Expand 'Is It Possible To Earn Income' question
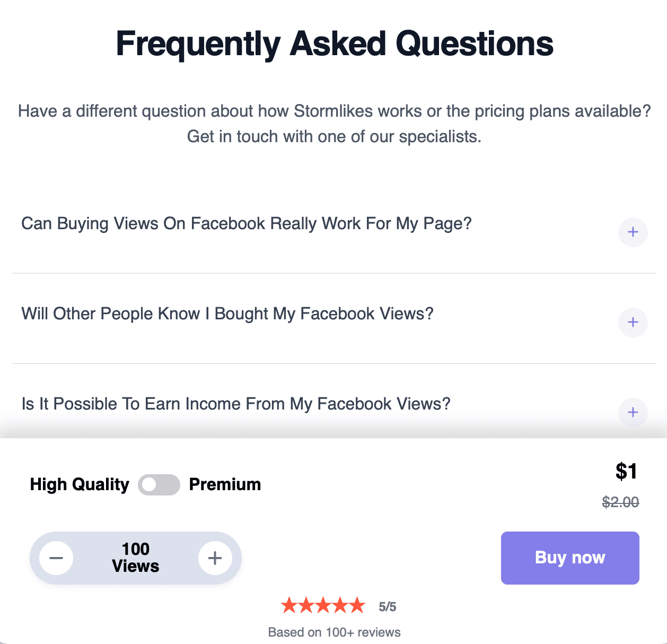Viewport: 667px width, 644px height. [x=235, y=404]
